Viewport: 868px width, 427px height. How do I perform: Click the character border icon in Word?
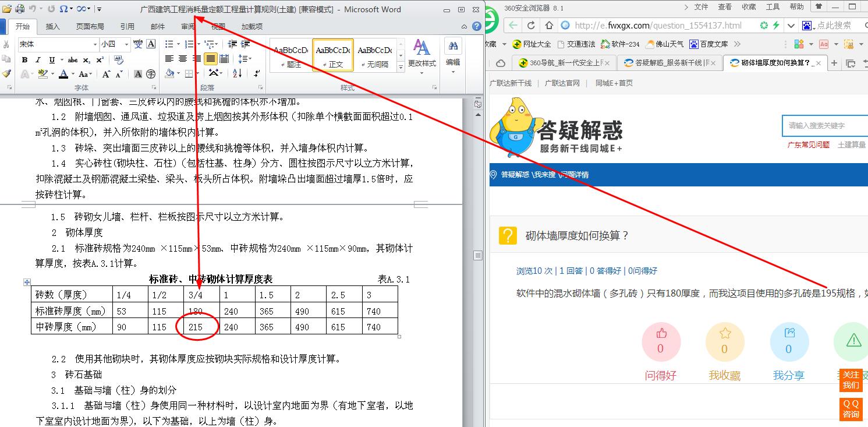coord(151,44)
